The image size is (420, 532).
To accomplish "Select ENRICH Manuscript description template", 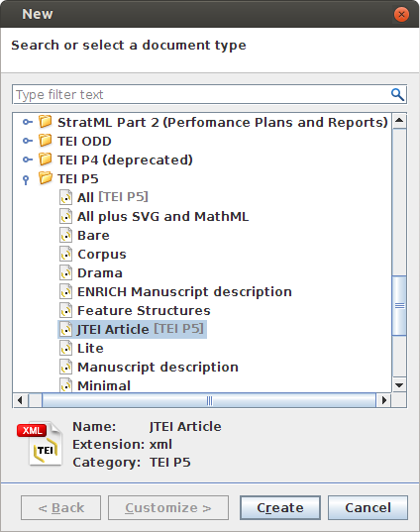I will click(184, 292).
